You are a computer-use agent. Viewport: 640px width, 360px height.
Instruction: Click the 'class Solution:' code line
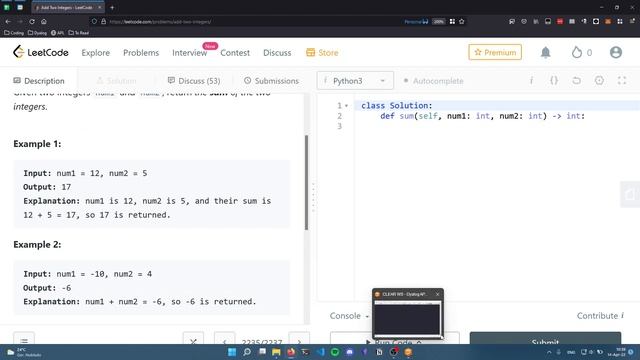pos(396,106)
